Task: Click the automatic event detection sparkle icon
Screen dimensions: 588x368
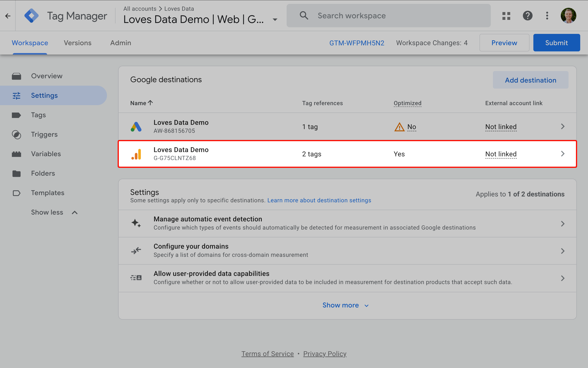Action: 136,223
